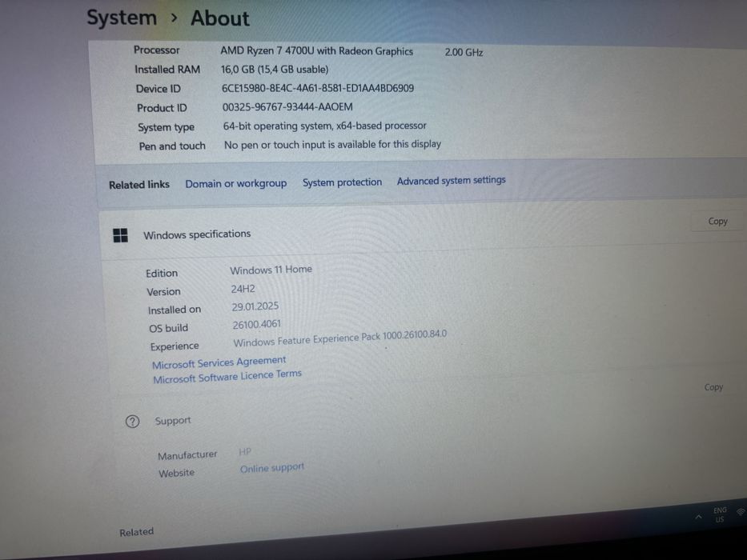Viewport: 747px width, 560px height.
Task: Select OS build 26100.4061
Action: pyautogui.click(x=257, y=325)
